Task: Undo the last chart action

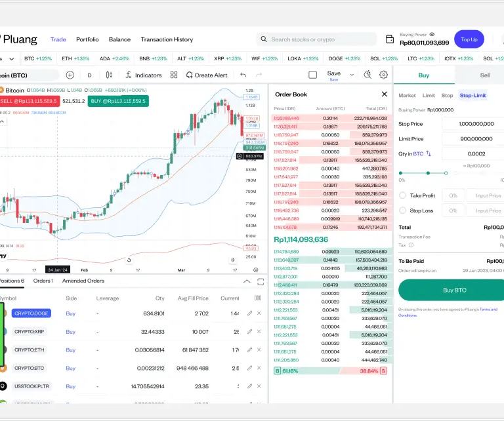Action: coord(243,75)
